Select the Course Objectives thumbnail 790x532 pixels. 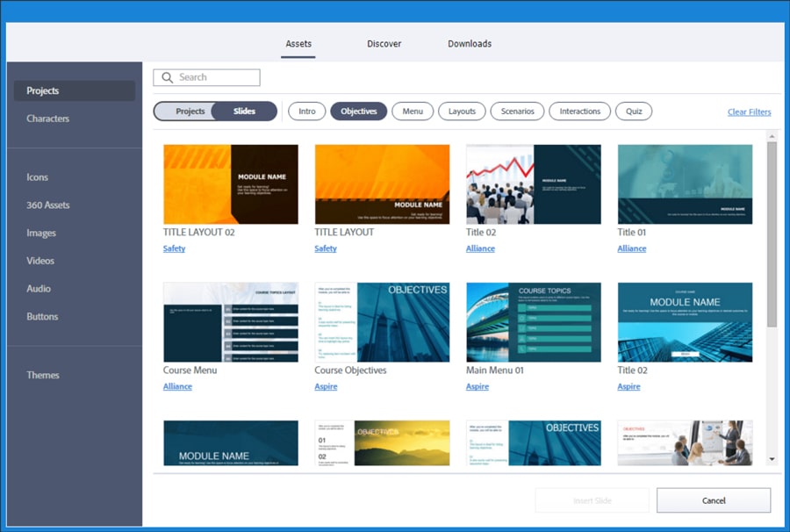click(382, 322)
